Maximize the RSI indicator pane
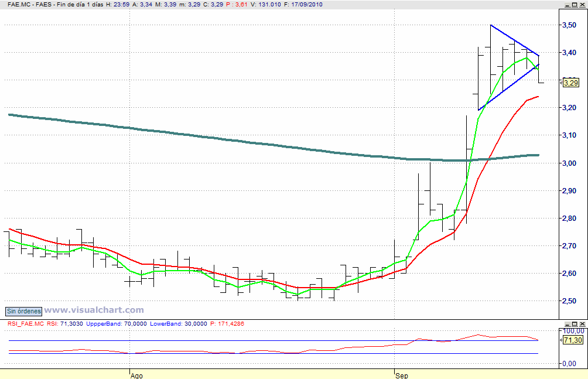 tap(575, 323)
